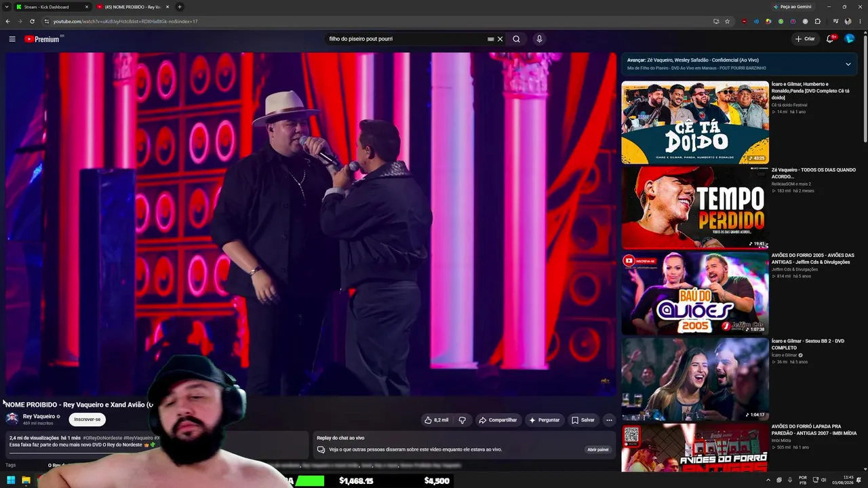Open Baú do Aviões 2005 thumbnail
The image size is (868, 488).
pos(695,293)
